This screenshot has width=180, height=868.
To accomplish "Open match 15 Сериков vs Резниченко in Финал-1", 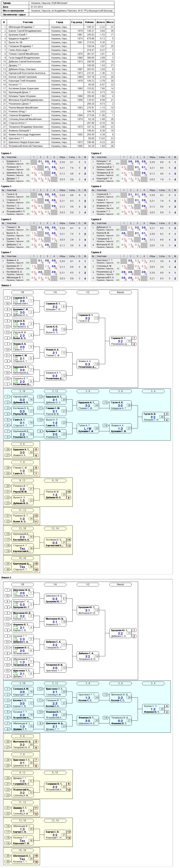I will 121,341.
